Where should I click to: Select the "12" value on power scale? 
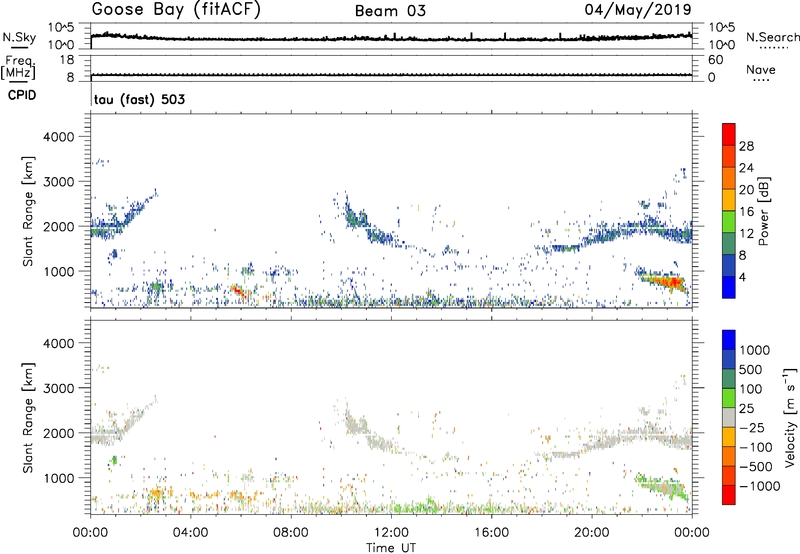(746, 234)
